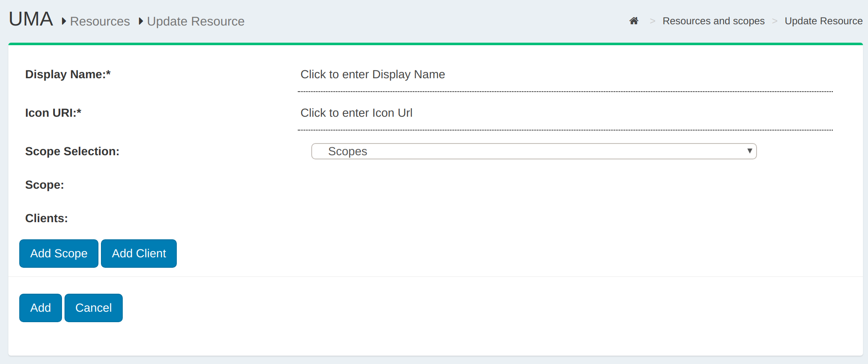868x364 pixels.
Task: Click the Scope label
Action: coord(44,185)
